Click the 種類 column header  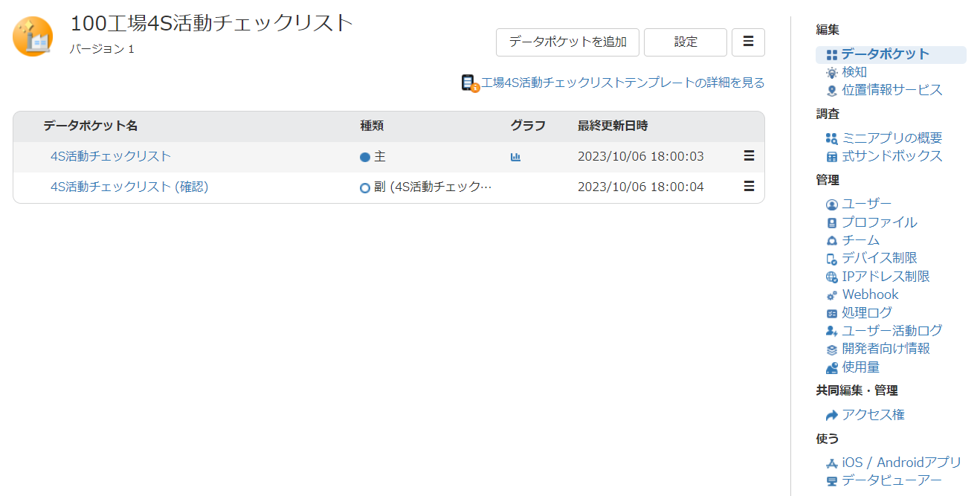(372, 126)
